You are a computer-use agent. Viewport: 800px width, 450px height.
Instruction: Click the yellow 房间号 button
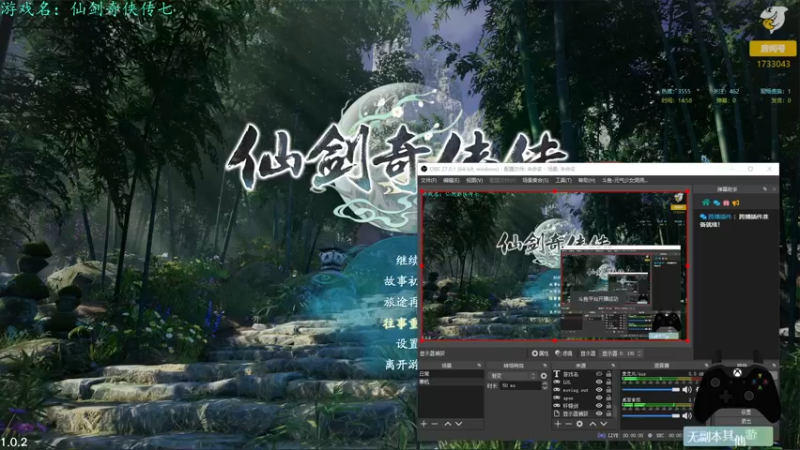[x=772, y=48]
